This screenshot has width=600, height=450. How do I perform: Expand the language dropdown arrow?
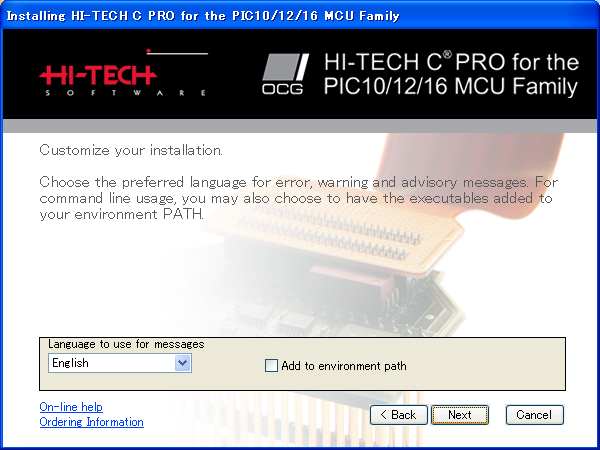click(x=183, y=363)
